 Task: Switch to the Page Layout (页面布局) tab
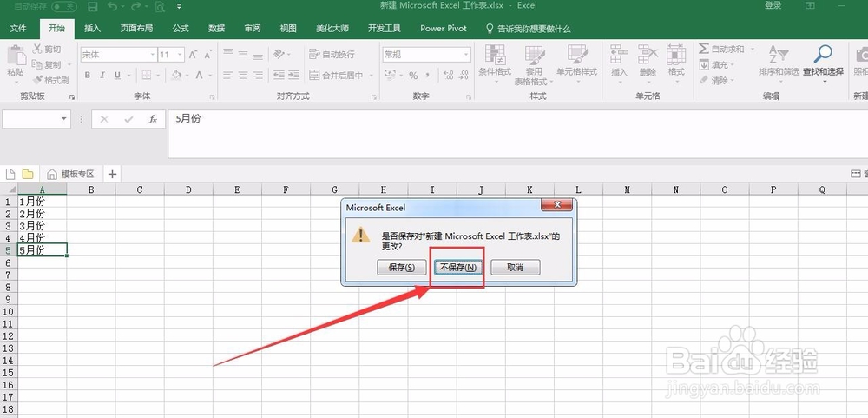coord(137,29)
